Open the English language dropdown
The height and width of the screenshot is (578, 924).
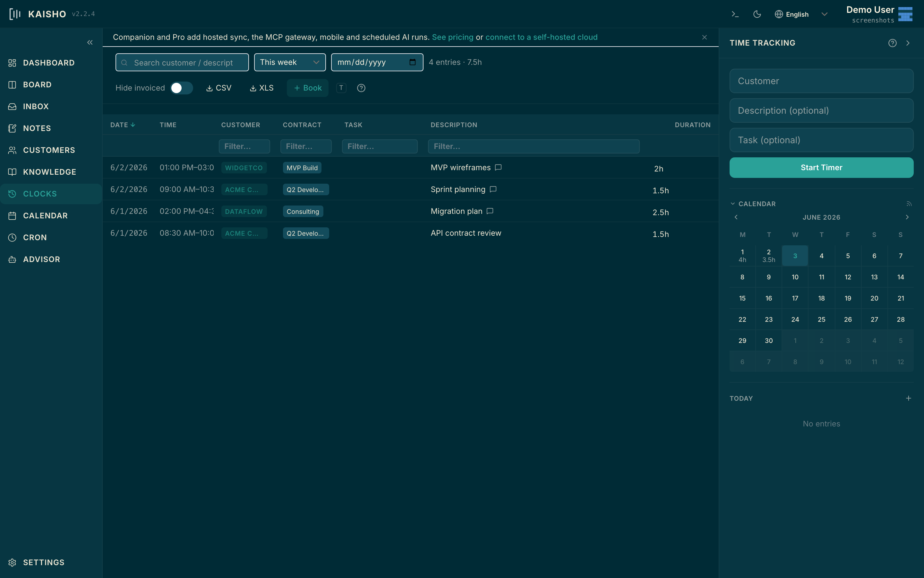[x=801, y=14]
